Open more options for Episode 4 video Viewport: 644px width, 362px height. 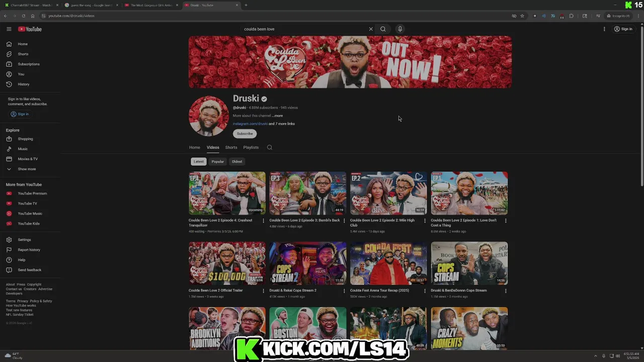tap(263, 220)
